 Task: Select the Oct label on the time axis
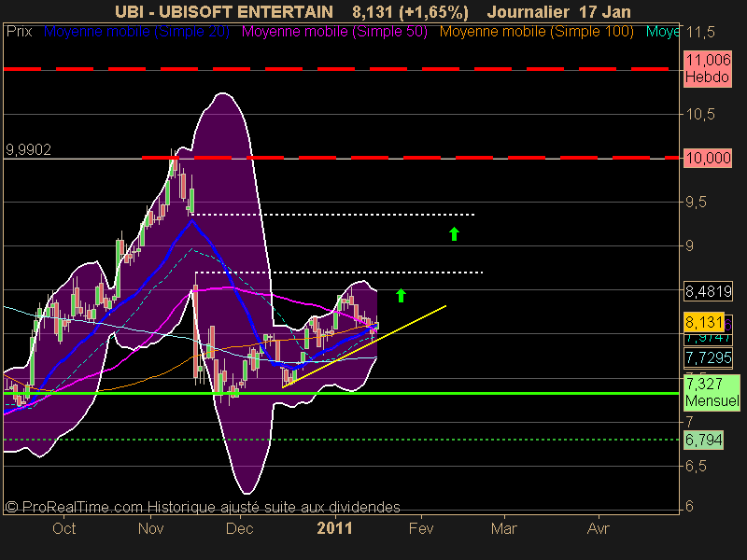(x=63, y=528)
